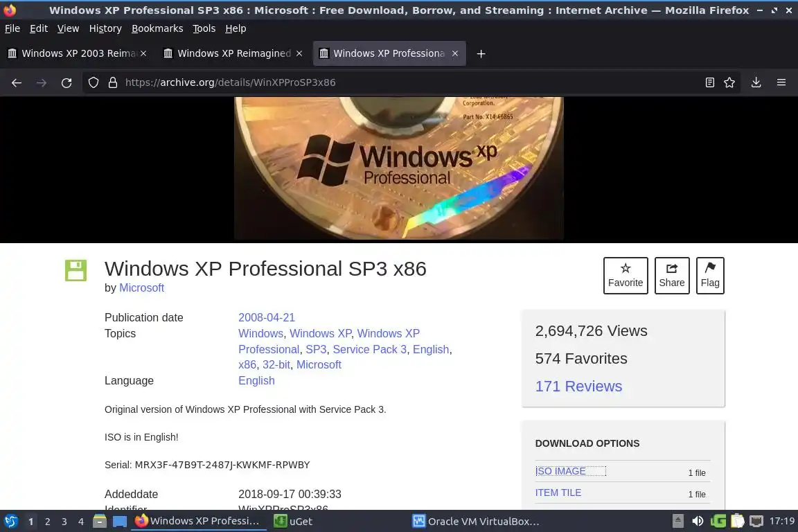The width and height of the screenshot is (798, 532).
Task: Open the 32-bit topic link
Action: tap(276, 364)
